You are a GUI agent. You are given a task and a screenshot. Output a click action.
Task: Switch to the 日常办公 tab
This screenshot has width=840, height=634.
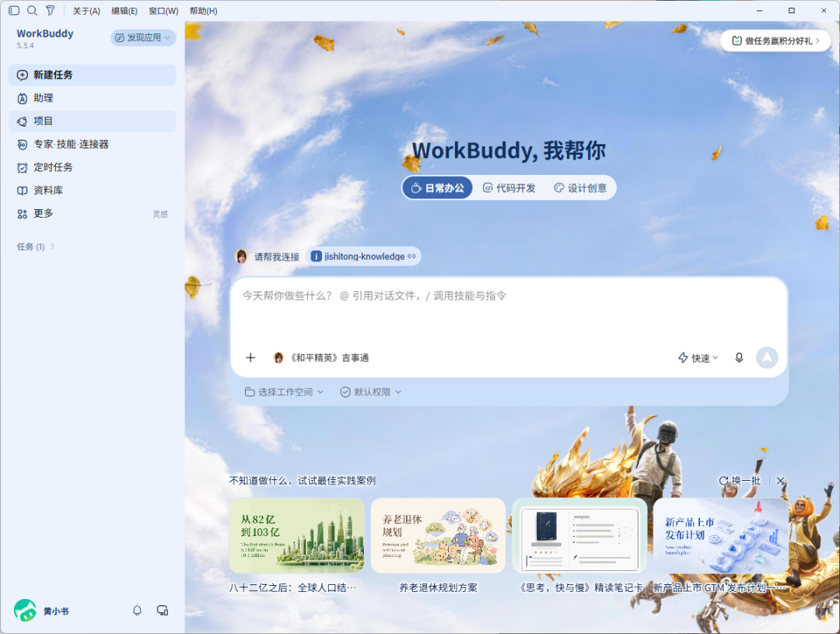437,188
